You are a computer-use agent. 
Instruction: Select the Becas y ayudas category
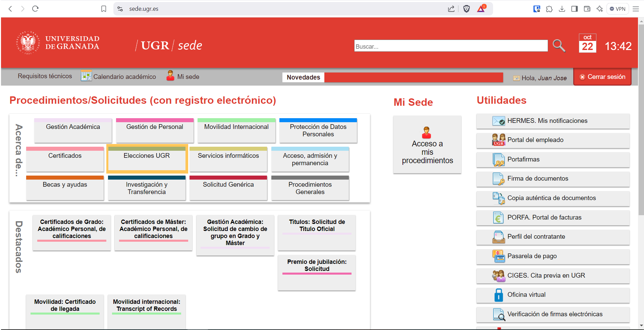[65, 188]
